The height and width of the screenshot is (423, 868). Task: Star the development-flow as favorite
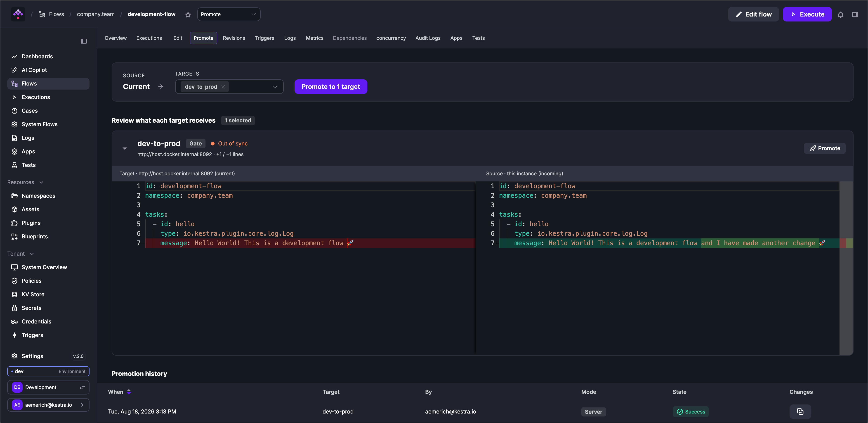(188, 14)
